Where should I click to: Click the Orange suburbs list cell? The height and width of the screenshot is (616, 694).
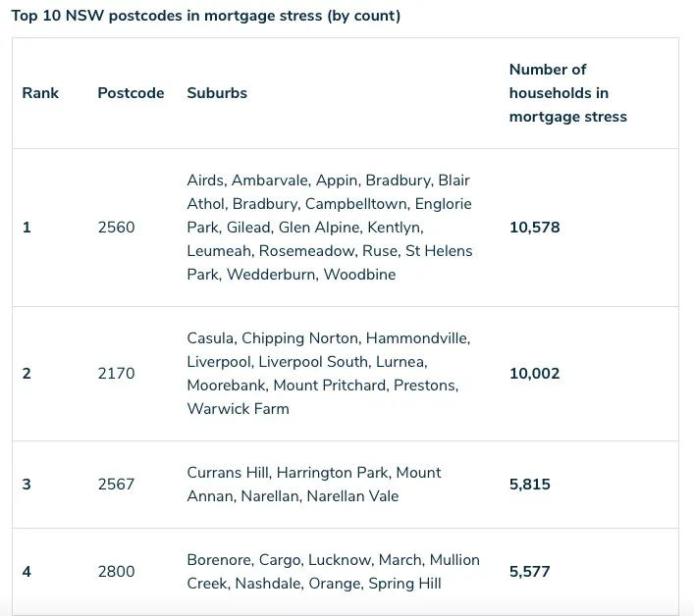(x=334, y=571)
